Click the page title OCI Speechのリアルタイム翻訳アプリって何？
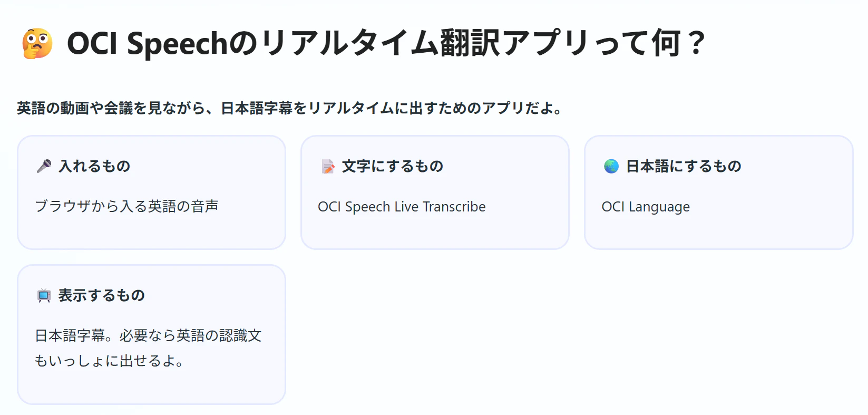Screen dimensions: 868x415 click(386, 43)
